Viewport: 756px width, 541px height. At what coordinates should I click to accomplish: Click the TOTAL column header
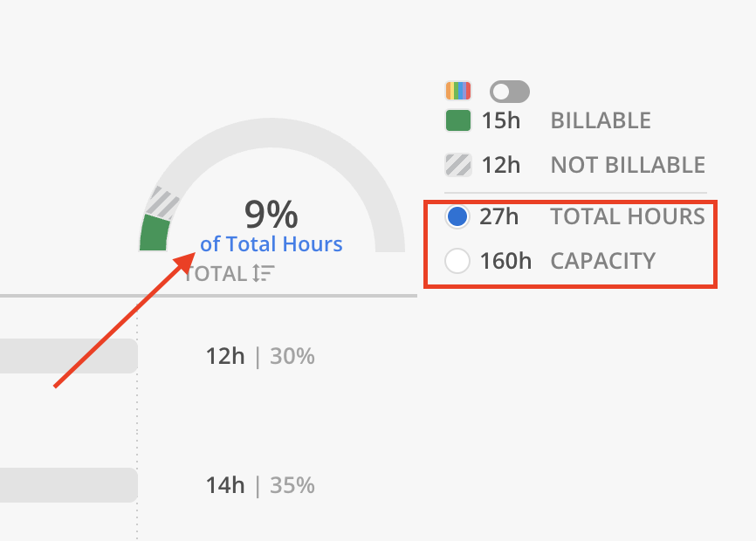click(216, 273)
